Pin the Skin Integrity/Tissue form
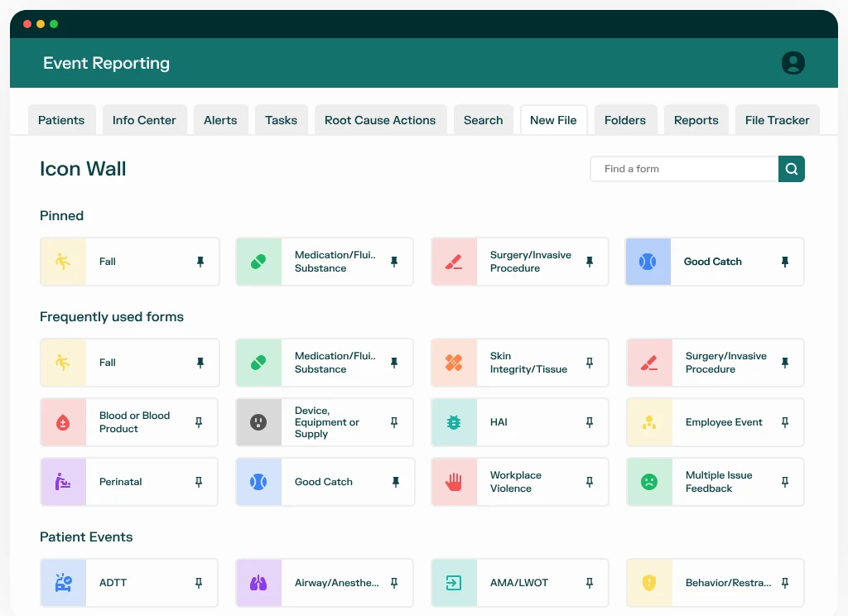The width and height of the screenshot is (848, 616). pyautogui.click(x=590, y=363)
